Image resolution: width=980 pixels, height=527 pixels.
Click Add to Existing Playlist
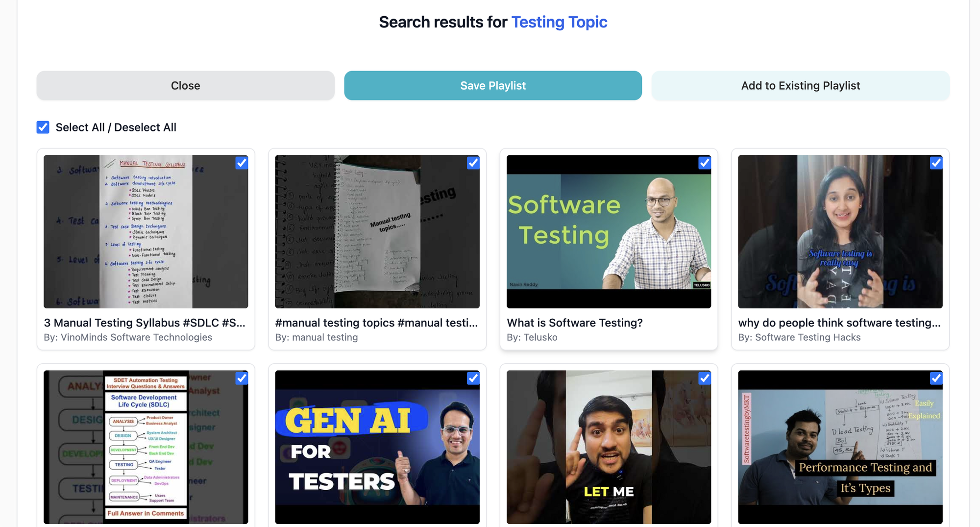coord(800,86)
